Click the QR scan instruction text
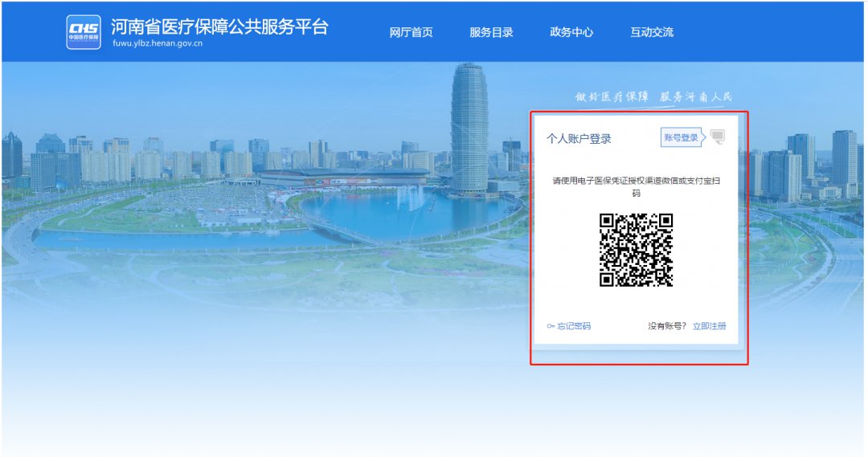868x457 pixels. [x=636, y=187]
